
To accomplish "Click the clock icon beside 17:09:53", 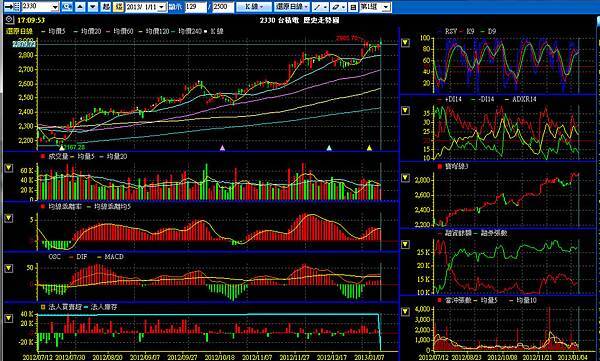I will pos(10,20).
